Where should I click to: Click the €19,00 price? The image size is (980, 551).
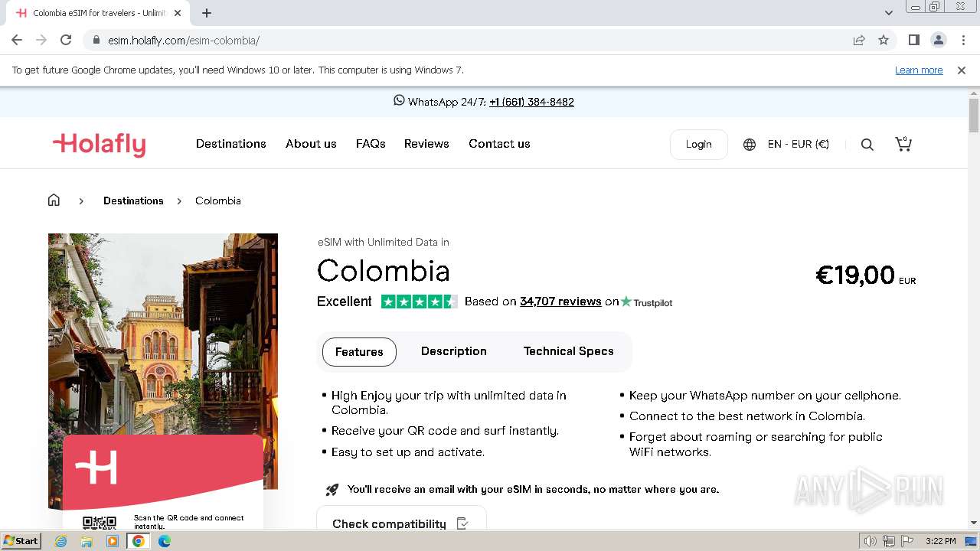[855, 275]
